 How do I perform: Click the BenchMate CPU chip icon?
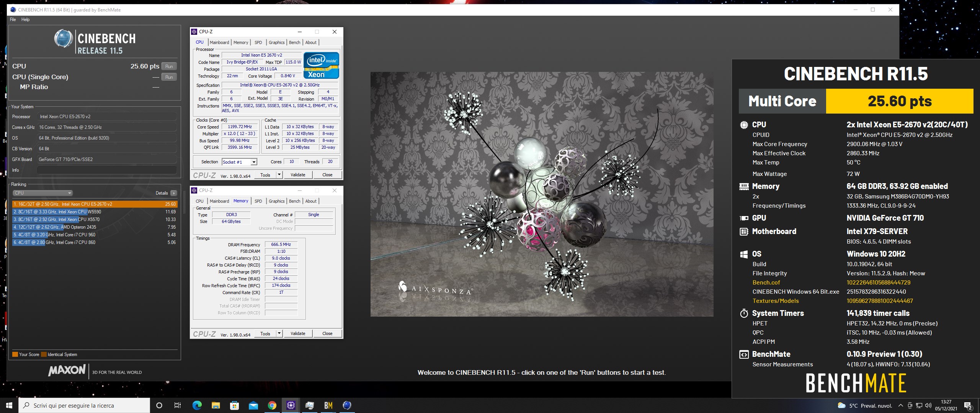[744, 125]
